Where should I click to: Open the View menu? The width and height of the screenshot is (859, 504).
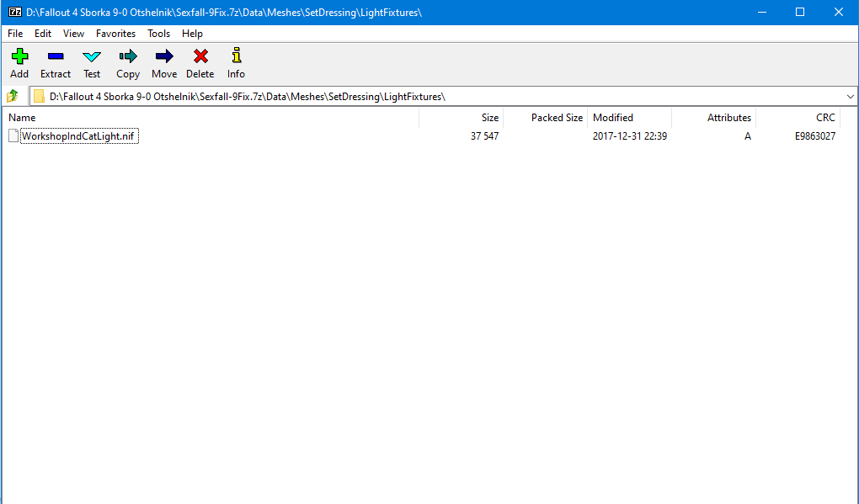click(x=73, y=34)
